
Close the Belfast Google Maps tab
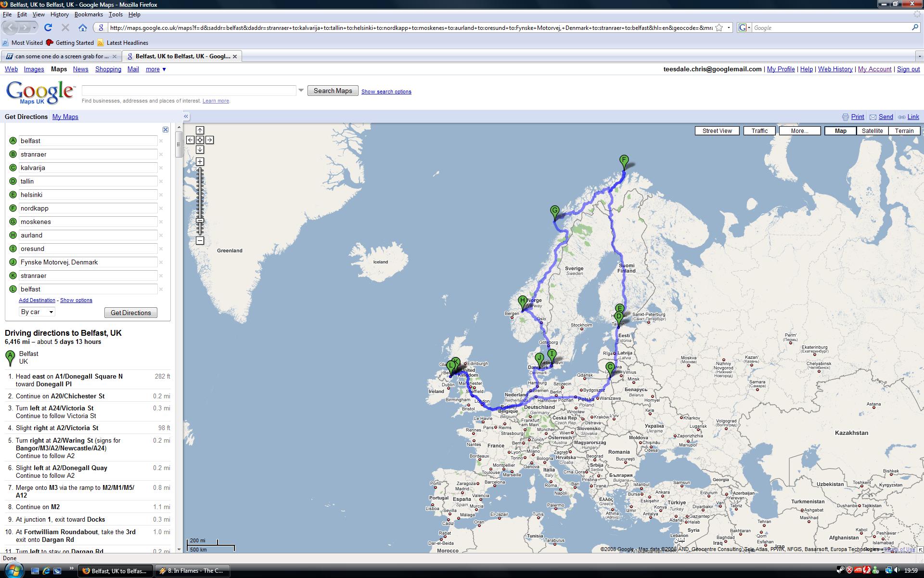point(235,56)
